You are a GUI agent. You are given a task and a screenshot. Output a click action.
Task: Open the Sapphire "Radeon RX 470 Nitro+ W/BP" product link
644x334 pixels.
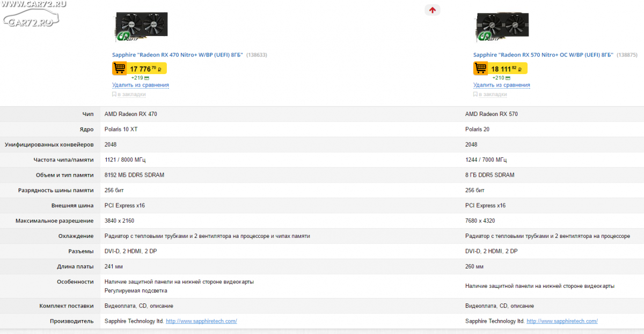pos(178,55)
